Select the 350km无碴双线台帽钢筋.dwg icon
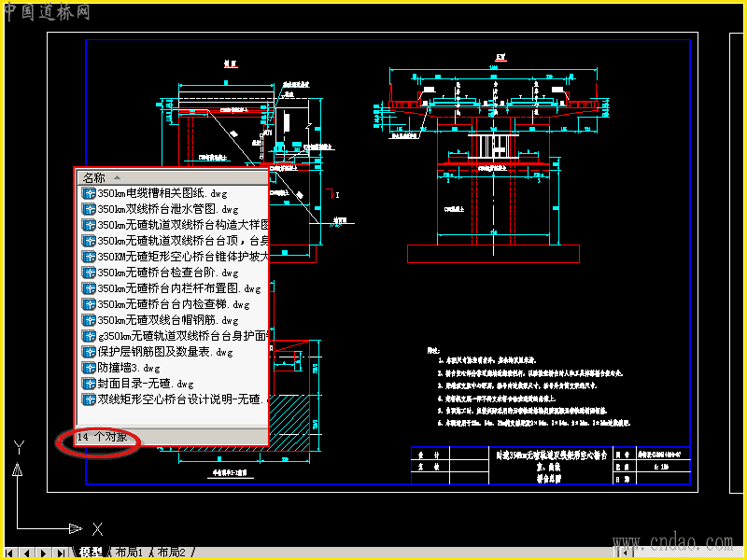Viewport: 747px width, 560px height. [x=89, y=320]
